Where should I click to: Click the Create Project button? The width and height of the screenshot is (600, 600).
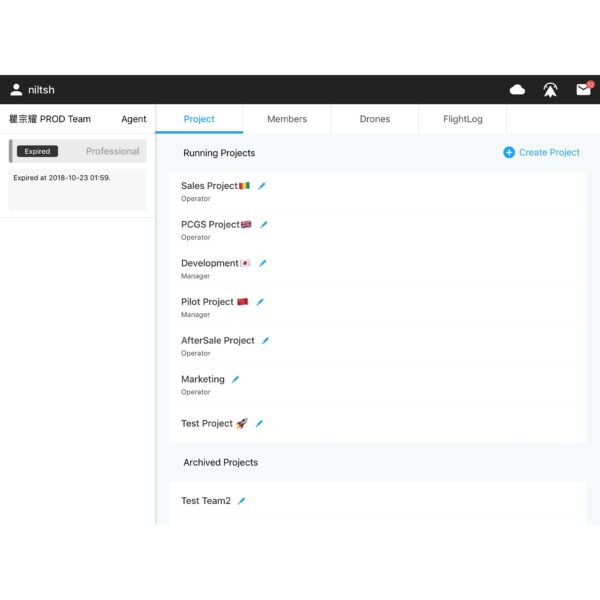pos(541,152)
